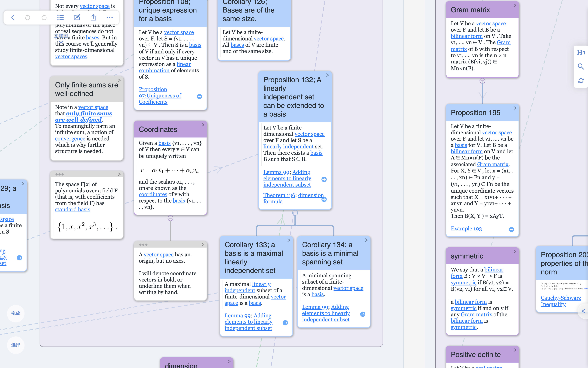This screenshot has height=368, width=588.
Task: Open 'only finite sums are well-defined' link
Action: [x=83, y=117]
